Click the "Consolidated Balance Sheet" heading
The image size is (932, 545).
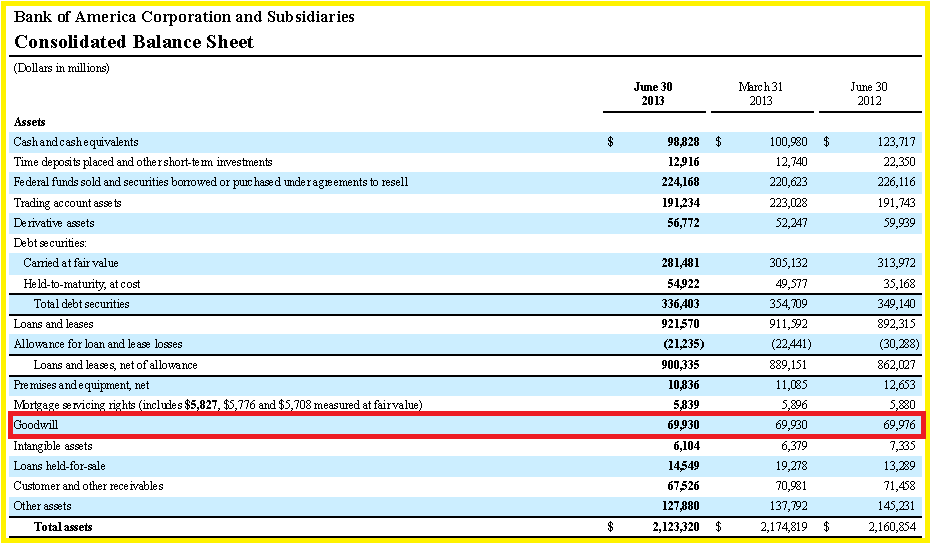pyautogui.click(x=134, y=42)
